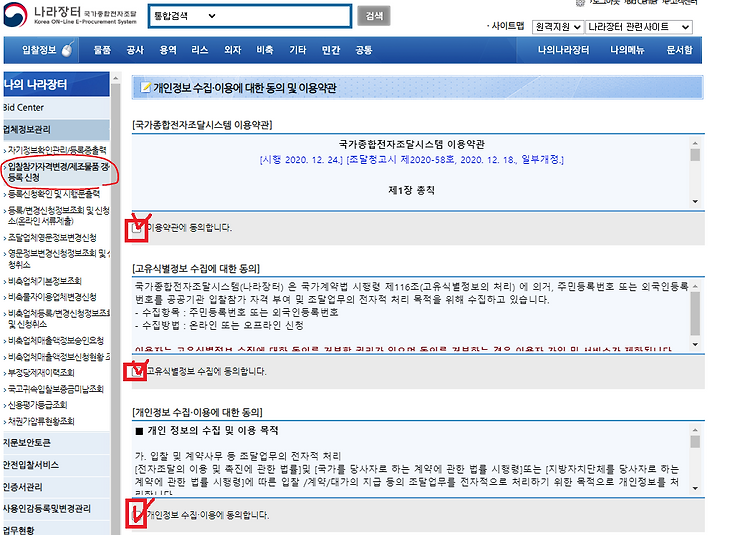Expand 업무현황 sidebar section
This screenshot has height=535, width=750.
point(56,530)
